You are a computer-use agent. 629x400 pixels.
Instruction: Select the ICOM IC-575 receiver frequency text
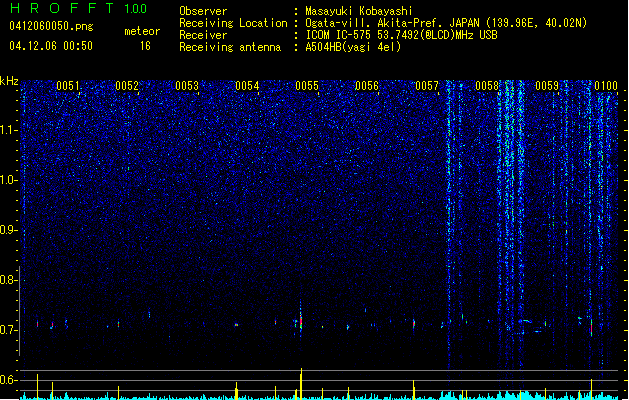(401, 35)
